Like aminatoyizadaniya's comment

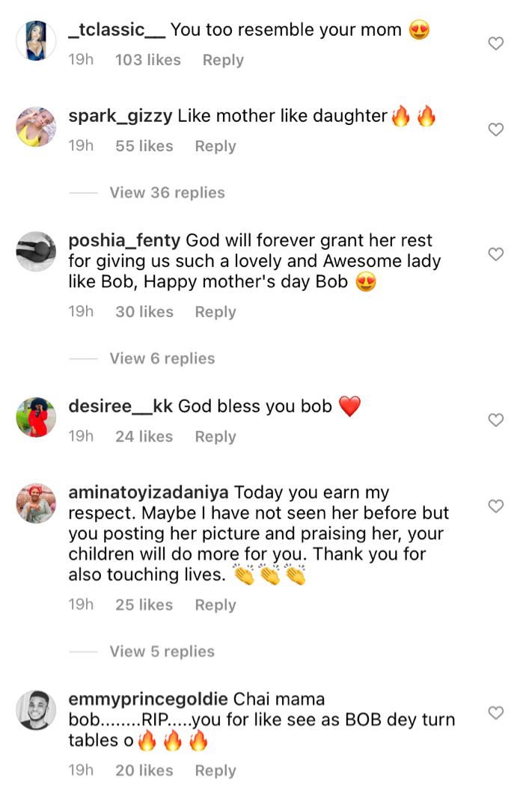495,506
